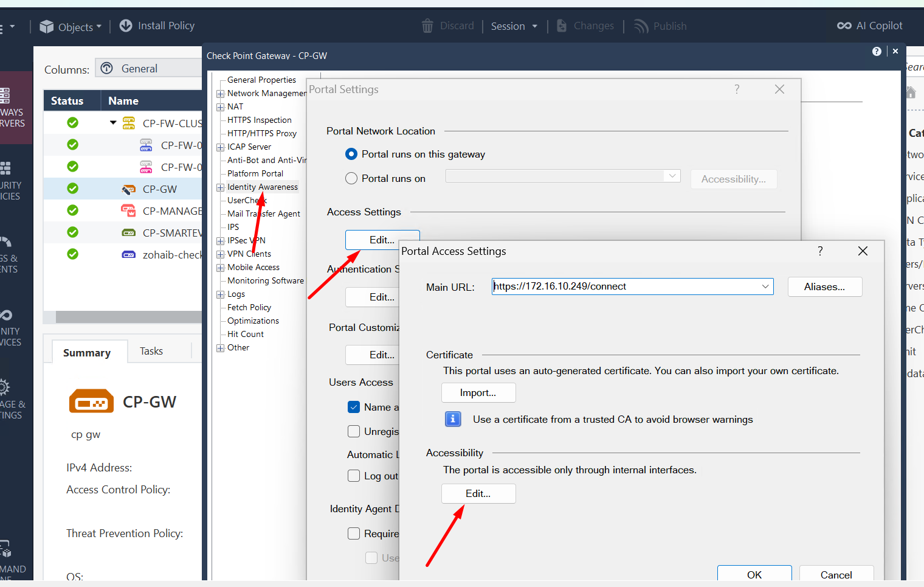This screenshot has height=587, width=924.
Task: Click the CP-FW-CLUS cluster icon
Action: click(129, 123)
